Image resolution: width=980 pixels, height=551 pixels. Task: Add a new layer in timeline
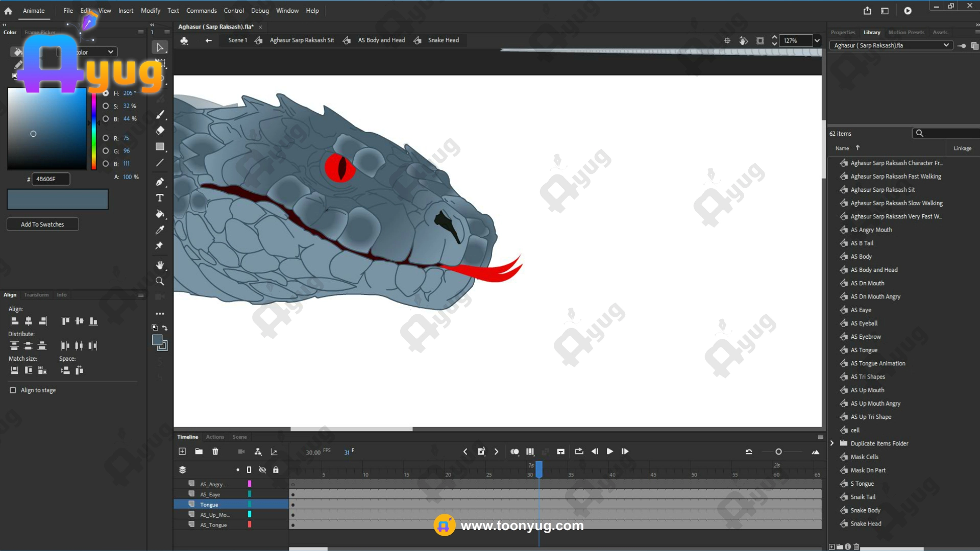point(182,452)
